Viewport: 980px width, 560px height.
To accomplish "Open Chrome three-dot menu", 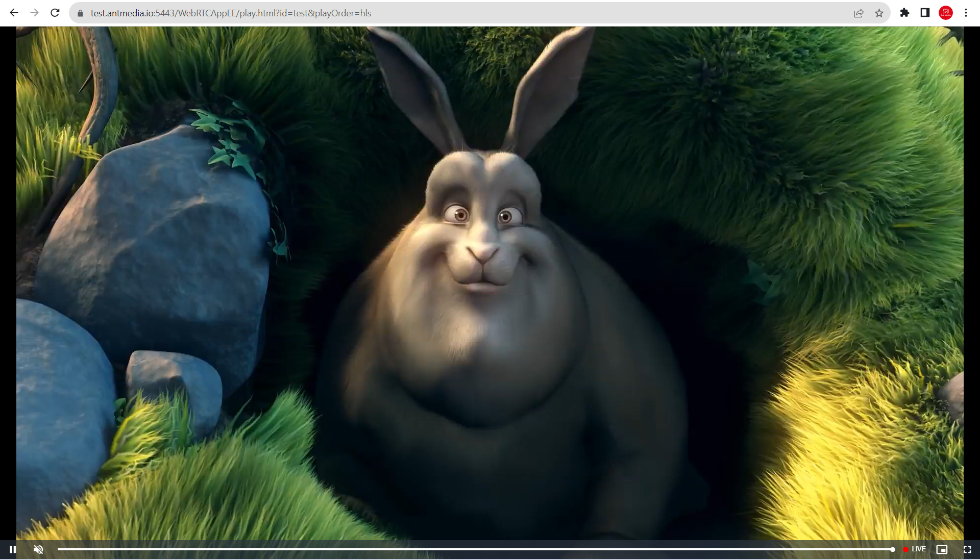I will [966, 13].
